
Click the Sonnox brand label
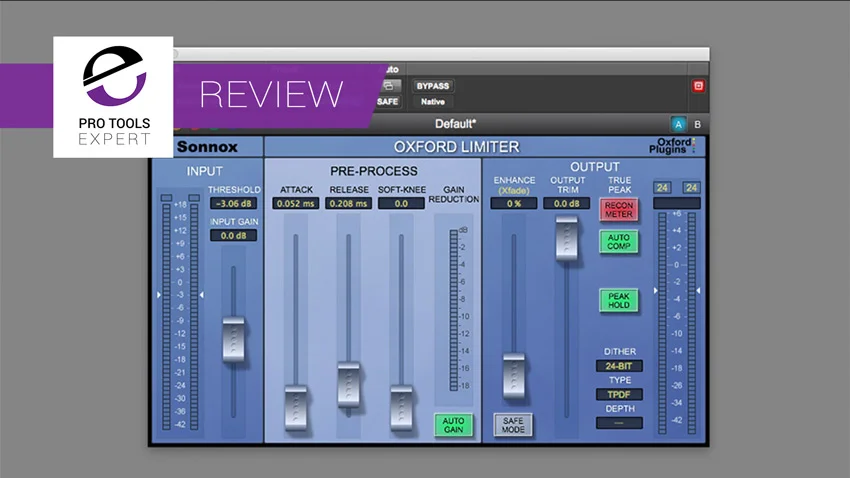(207, 147)
